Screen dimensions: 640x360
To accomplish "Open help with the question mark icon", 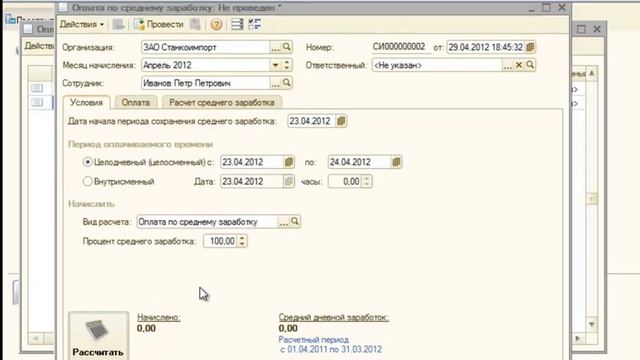I will pos(216,25).
